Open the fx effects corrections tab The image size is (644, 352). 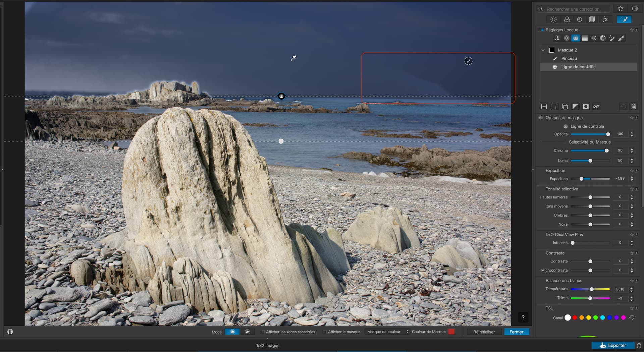point(605,19)
